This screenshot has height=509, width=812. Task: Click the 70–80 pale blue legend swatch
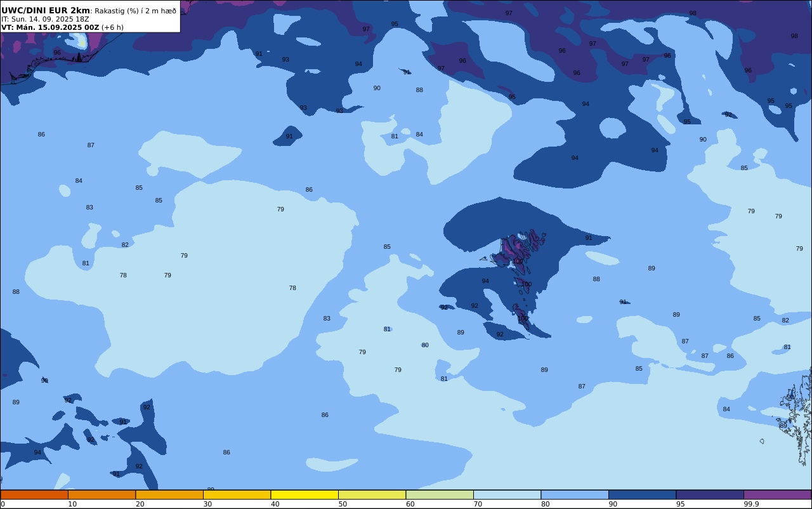[x=507, y=494]
